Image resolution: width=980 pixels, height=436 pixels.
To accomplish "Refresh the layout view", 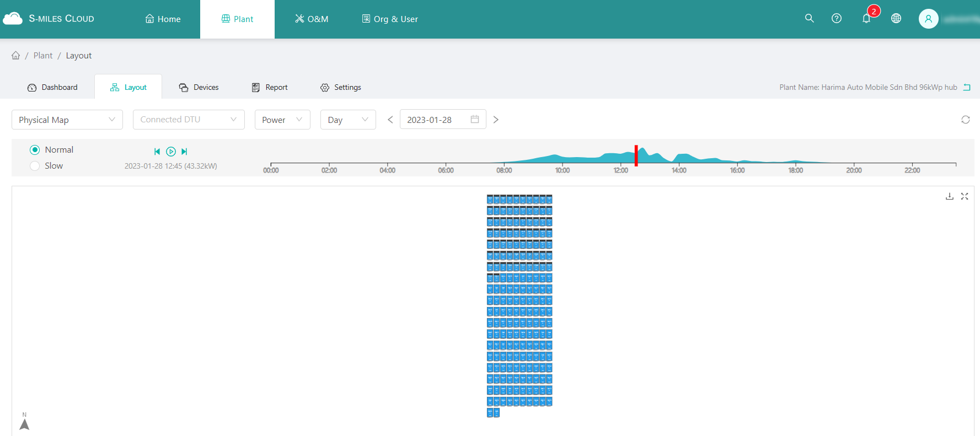I will click(x=965, y=120).
